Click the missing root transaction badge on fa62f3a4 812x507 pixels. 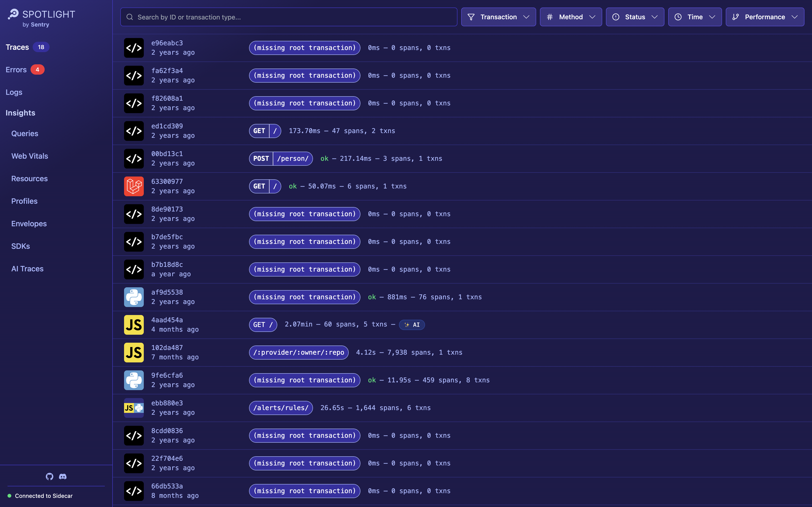[x=304, y=75]
